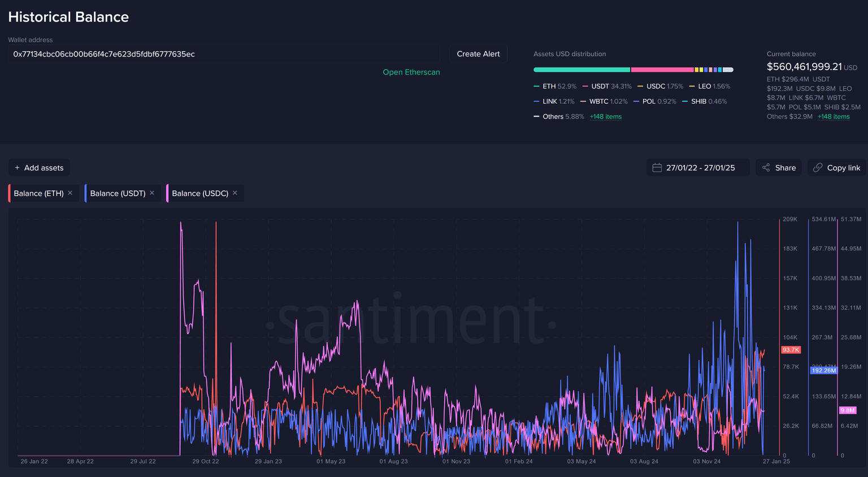Remove the Balance (USDC) chip with its X
The height and width of the screenshot is (477, 868).
[235, 193]
